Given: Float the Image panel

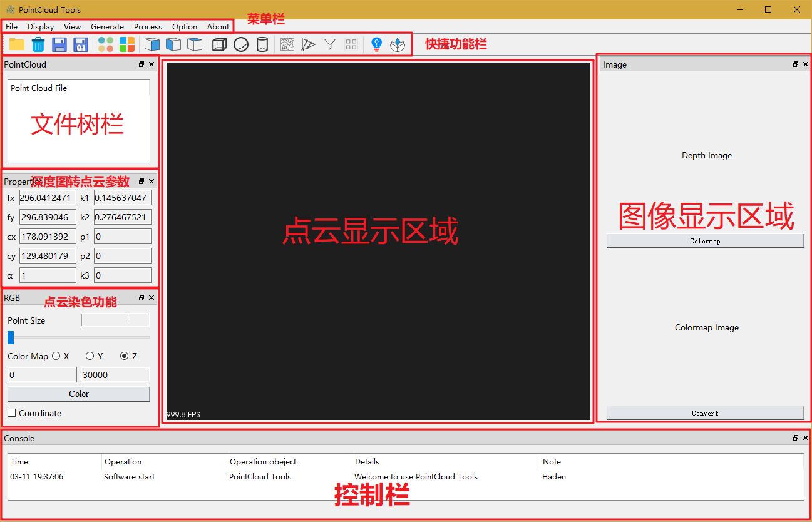Looking at the screenshot, I should point(796,64).
